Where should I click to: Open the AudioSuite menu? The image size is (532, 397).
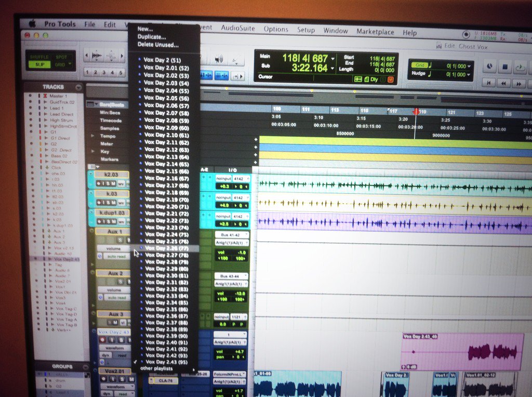(x=238, y=28)
